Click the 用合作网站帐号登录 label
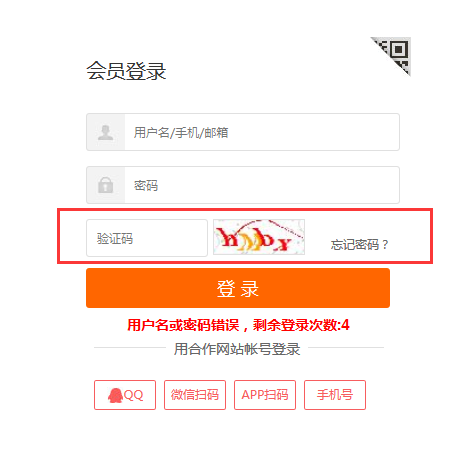This screenshot has width=468, height=467. coord(237,349)
